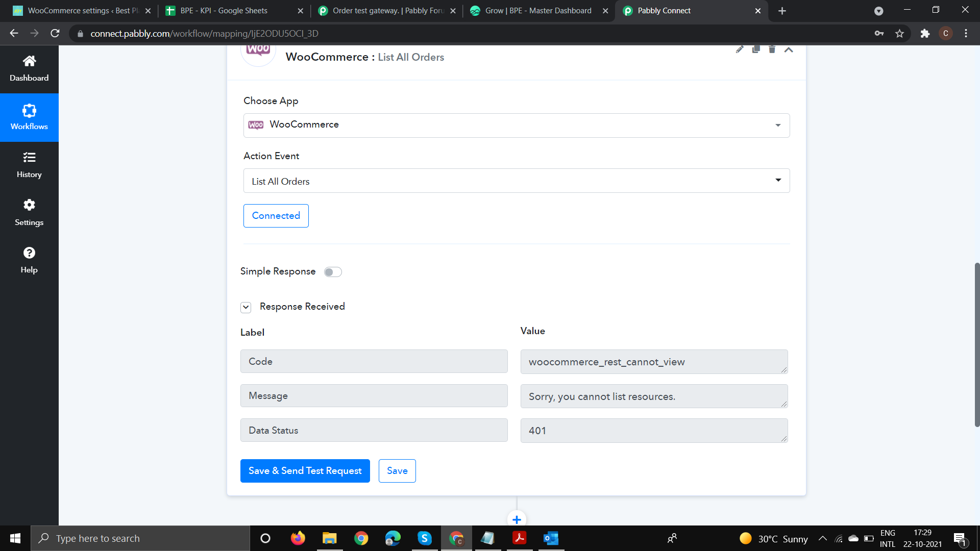Switch to Grow BPE Master Dashboard tab

pyautogui.click(x=538, y=11)
